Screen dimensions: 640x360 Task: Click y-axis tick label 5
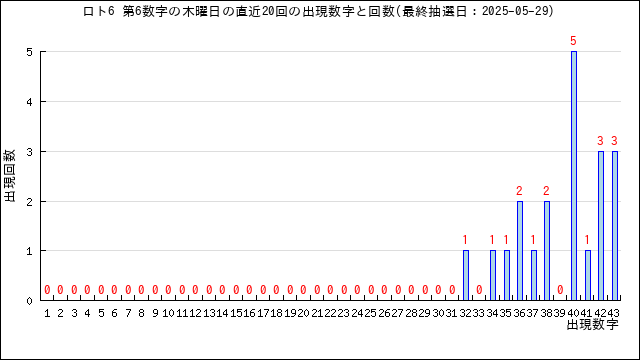(x=29, y=52)
